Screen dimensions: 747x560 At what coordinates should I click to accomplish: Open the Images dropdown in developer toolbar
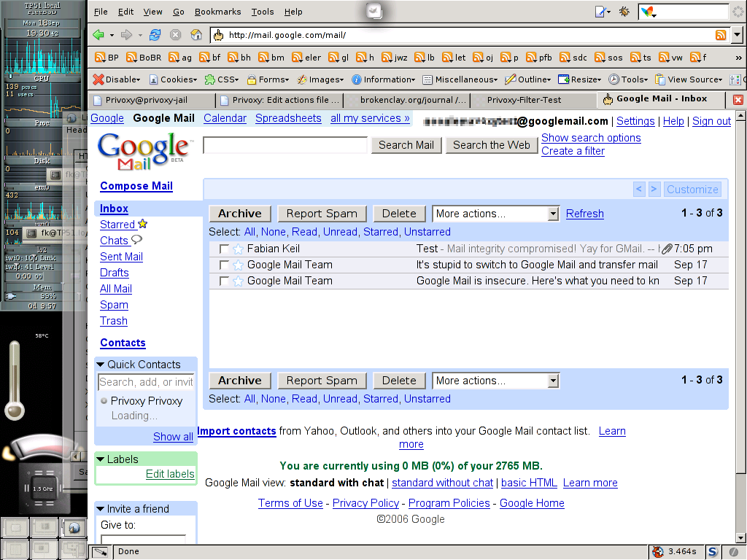point(320,79)
